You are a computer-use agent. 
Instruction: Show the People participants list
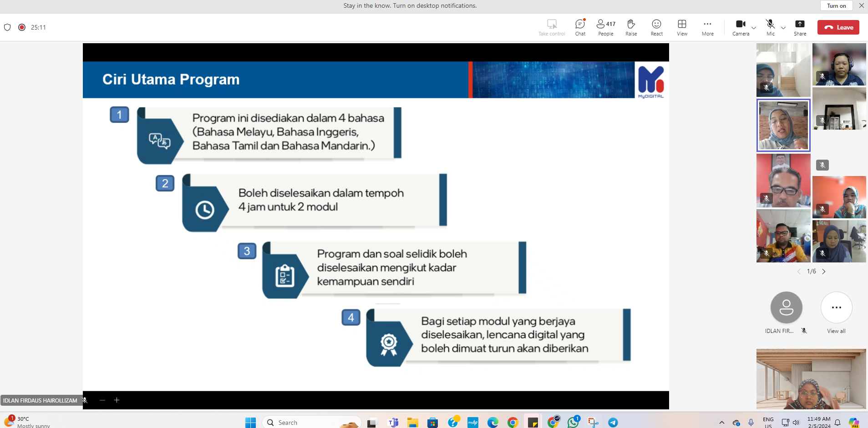tap(605, 27)
